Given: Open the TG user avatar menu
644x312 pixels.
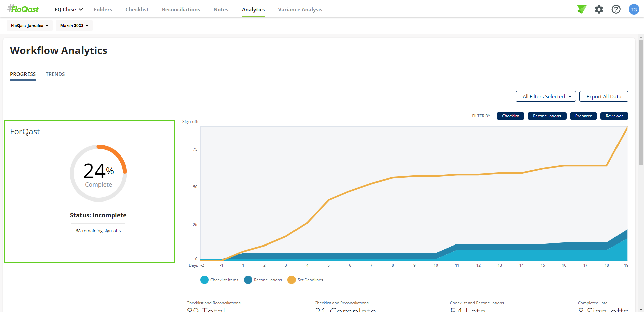Looking at the screenshot, I should click(634, 9).
